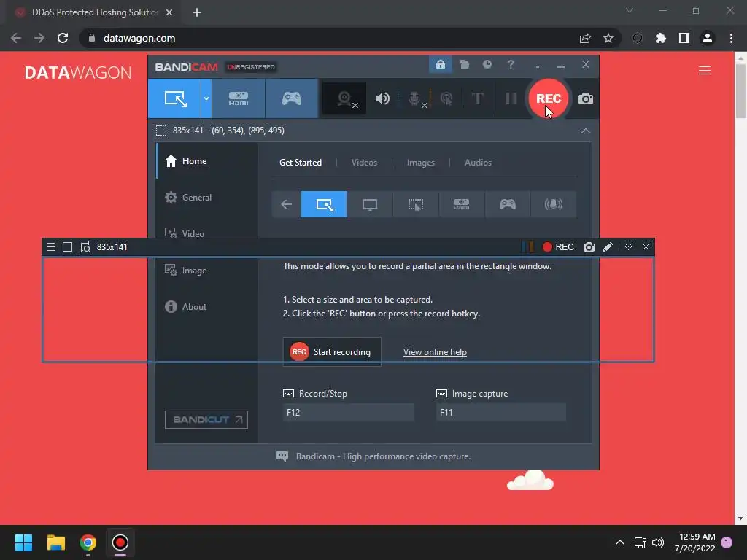Click the volume meter in capture bar
The width and height of the screenshot is (747, 560).
[527, 246]
